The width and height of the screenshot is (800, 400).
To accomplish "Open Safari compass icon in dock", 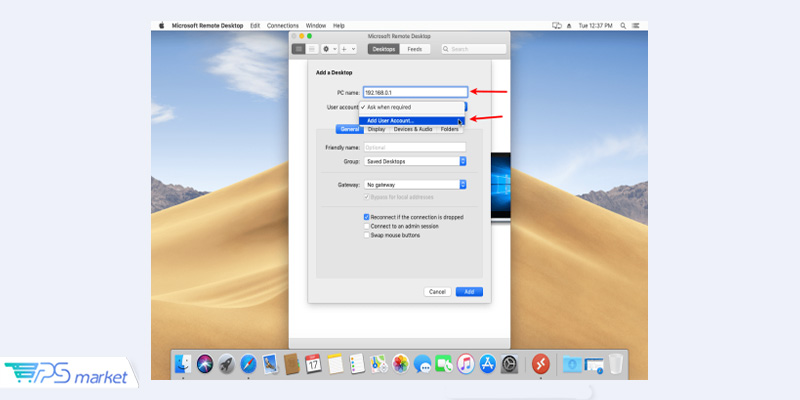I will click(x=248, y=364).
